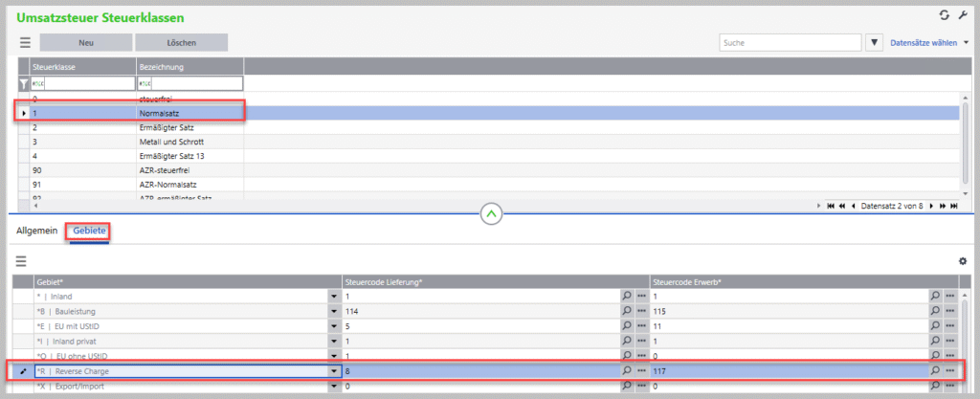This screenshot has width=980, height=399.
Task: Click the search filter funnel icon beside Suche
Action: 874,43
